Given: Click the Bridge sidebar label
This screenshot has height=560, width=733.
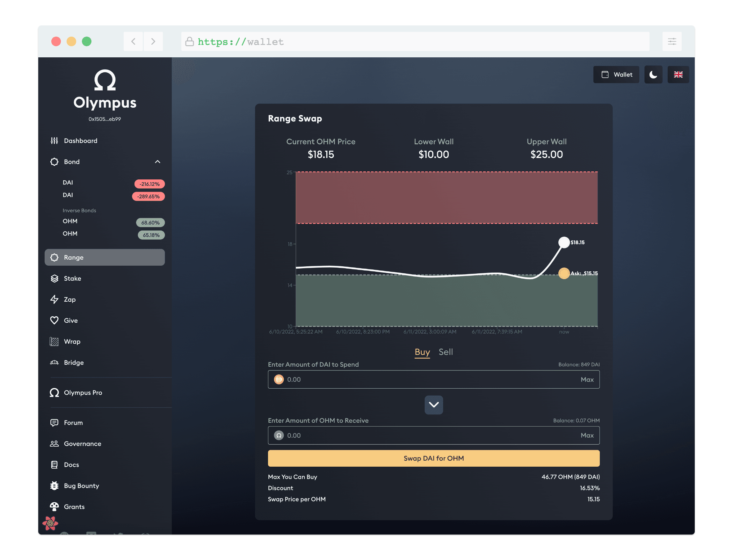Looking at the screenshot, I should click(x=74, y=362).
